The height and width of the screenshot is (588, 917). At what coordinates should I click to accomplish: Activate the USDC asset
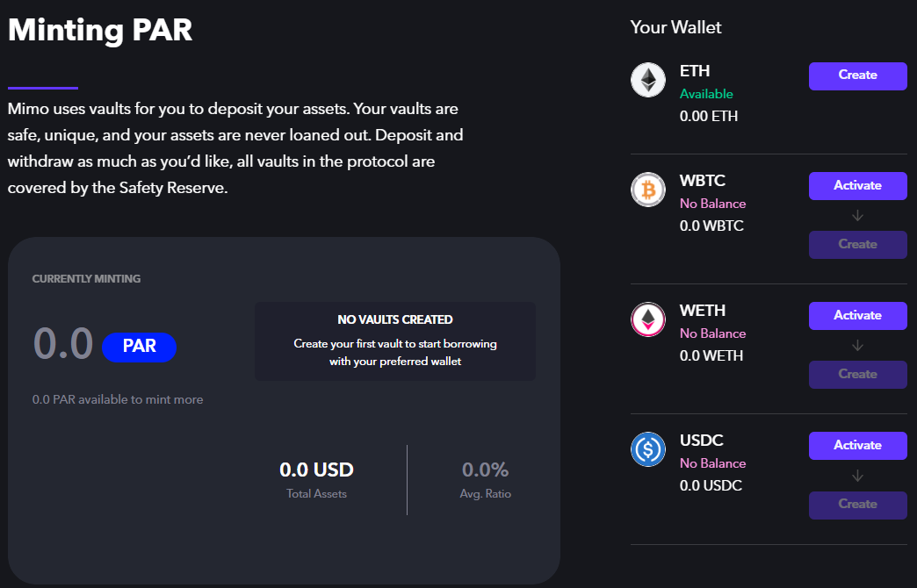coord(858,445)
